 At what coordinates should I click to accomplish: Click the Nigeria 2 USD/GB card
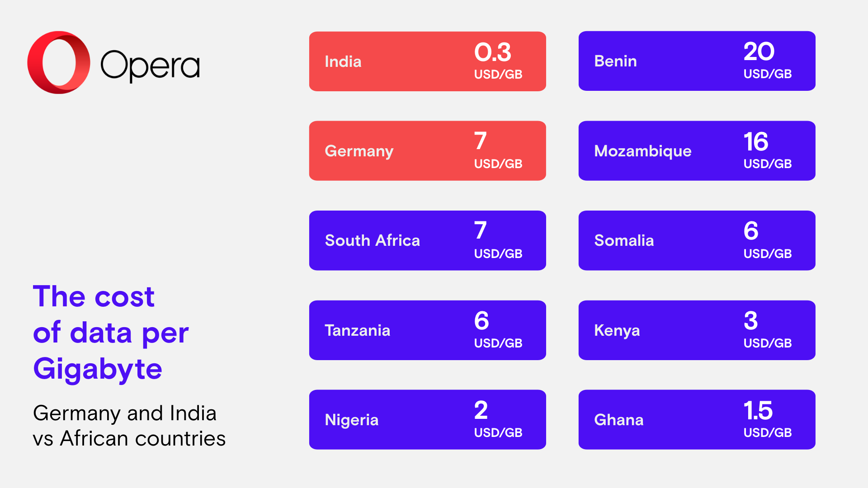coord(427,420)
